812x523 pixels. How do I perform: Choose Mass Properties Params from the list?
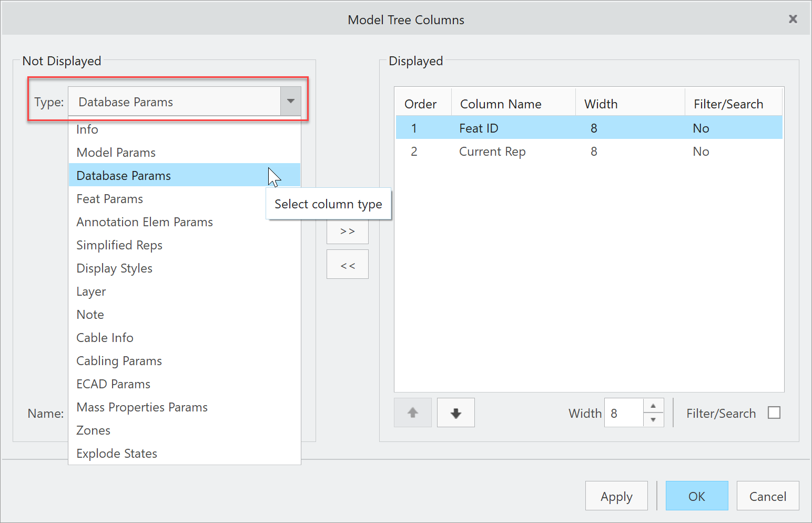(142, 407)
